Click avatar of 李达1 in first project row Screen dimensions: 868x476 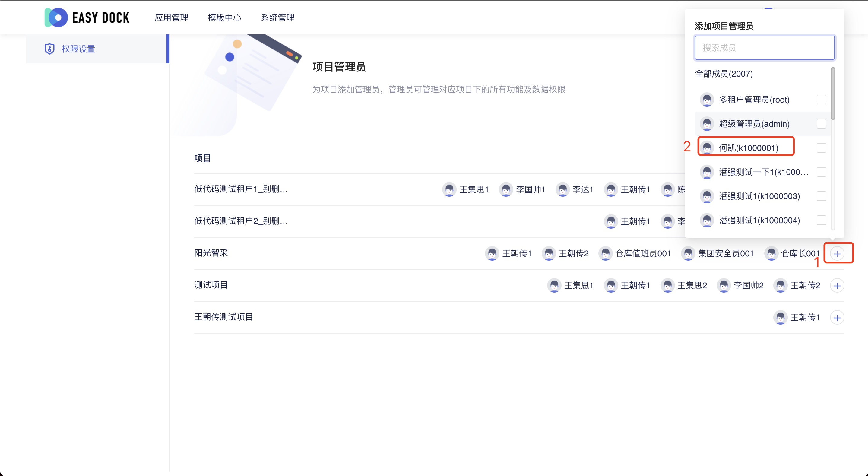pyautogui.click(x=563, y=189)
